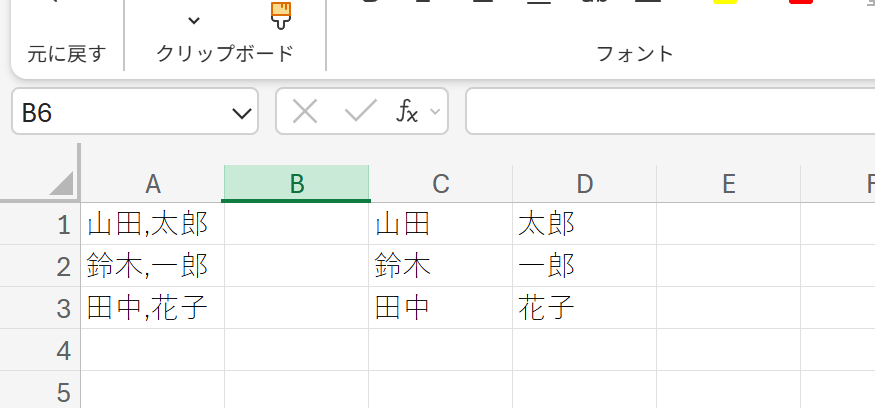This screenshot has width=875, height=408.
Task: Open the small chevron beside fx
Action: click(x=435, y=112)
